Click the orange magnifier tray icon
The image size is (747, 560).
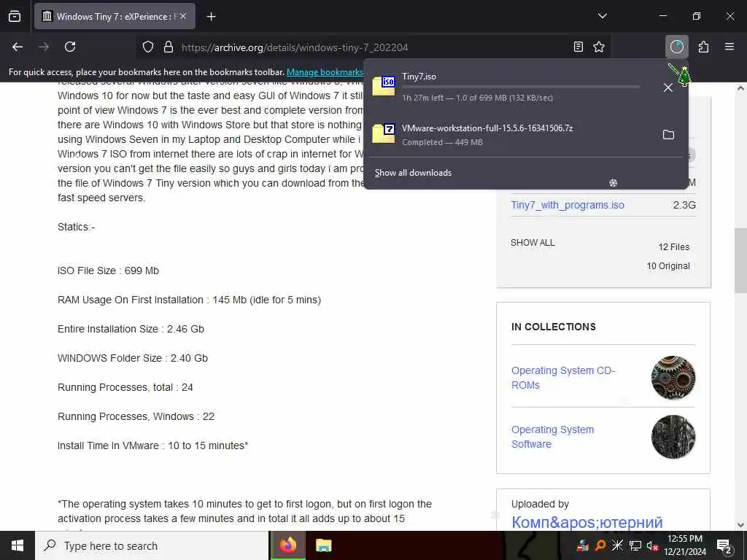600,545
